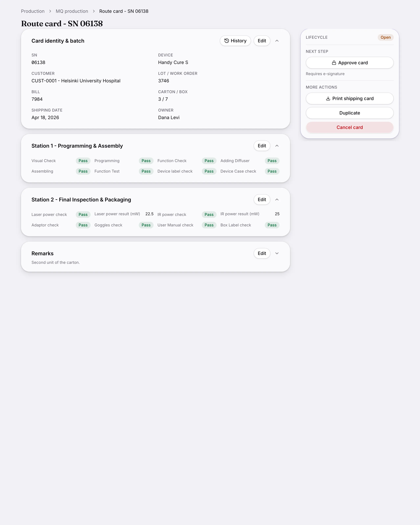This screenshot has height=525, width=420.
Task: Click the Route card - SN 06138 breadcrumb
Action: coord(124,11)
